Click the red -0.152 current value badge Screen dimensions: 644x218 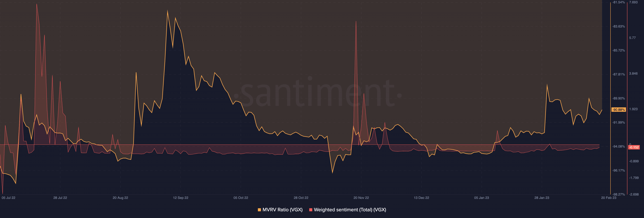(x=634, y=147)
